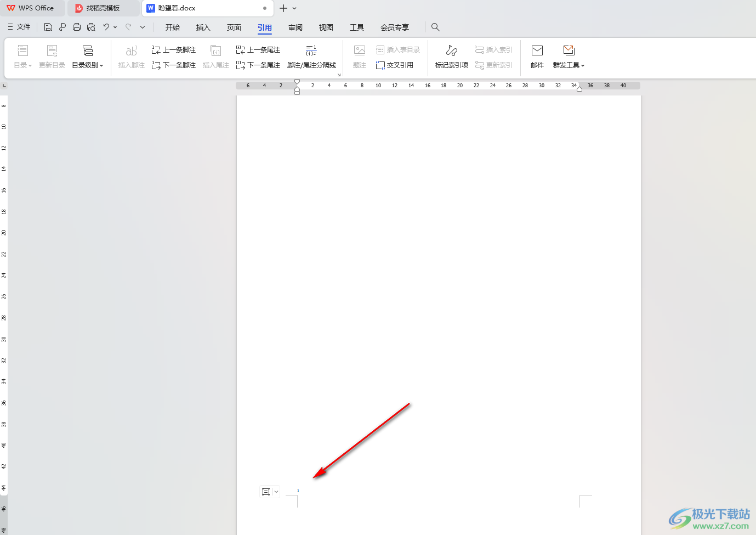Viewport: 756px width, 535px height.
Task: Click 插入表目录 button
Action: 398,50
